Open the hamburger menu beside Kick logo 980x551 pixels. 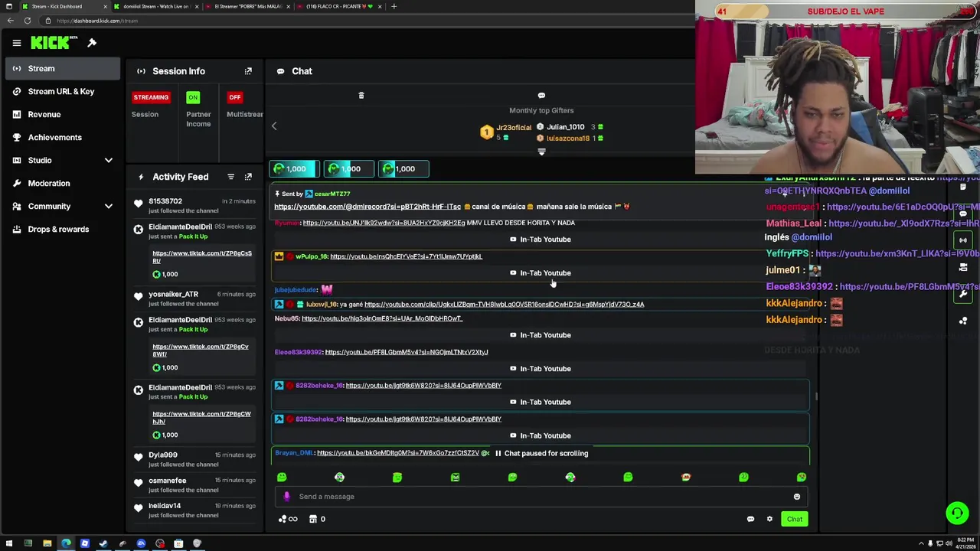point(16,43)
